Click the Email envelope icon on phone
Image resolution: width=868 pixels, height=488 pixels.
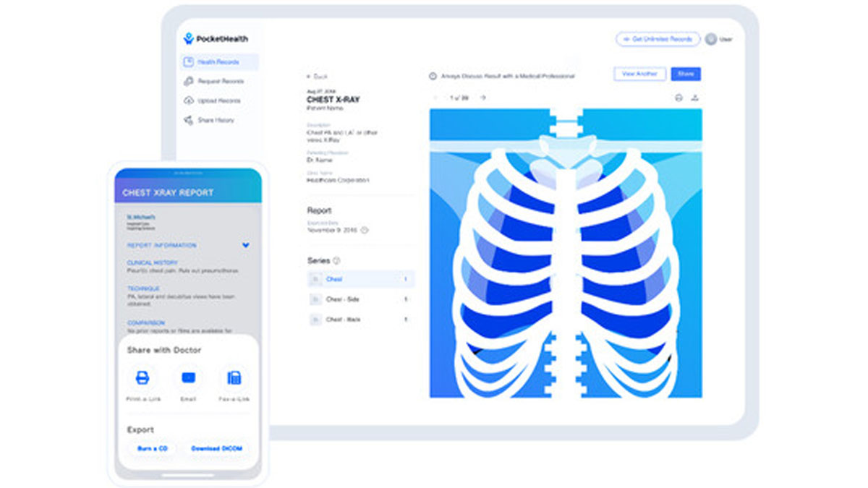coord(188,377)
